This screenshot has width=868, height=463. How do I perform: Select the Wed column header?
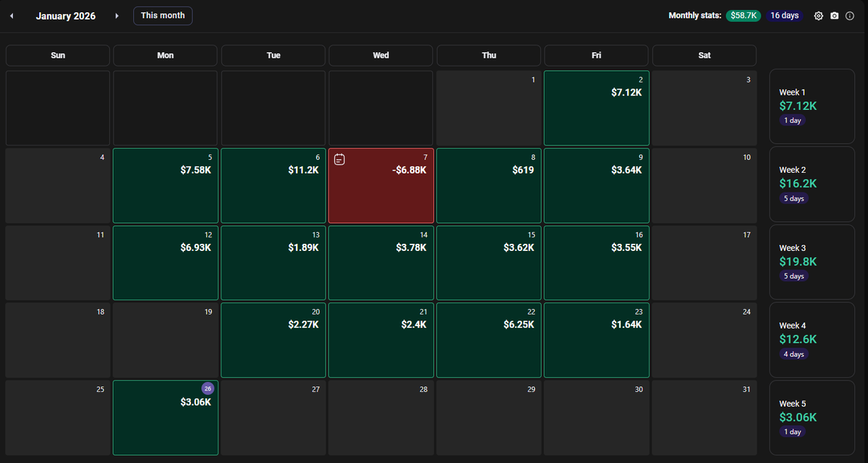381,56
